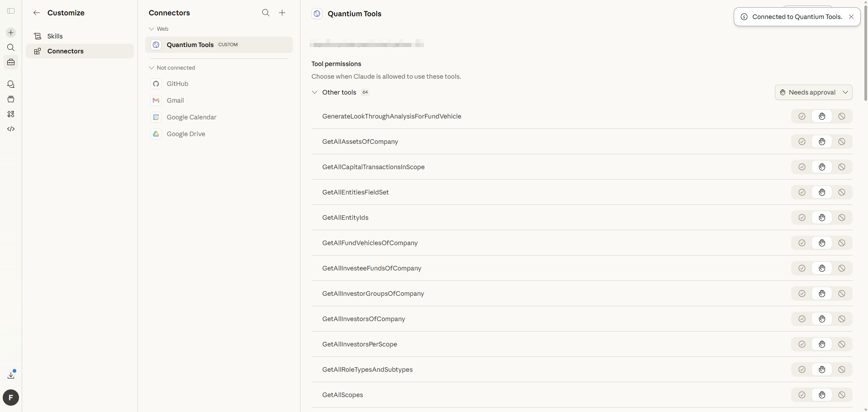
Task: Click the scrollbar down arrow
Action: [865, 409]
